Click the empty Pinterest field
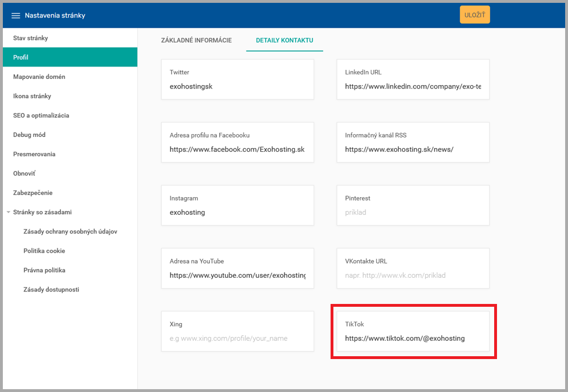 [412, 212]
